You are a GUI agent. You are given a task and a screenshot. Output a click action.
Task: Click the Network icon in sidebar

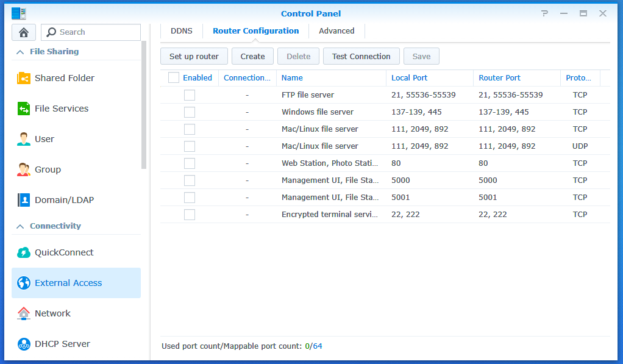click(24, 313)
